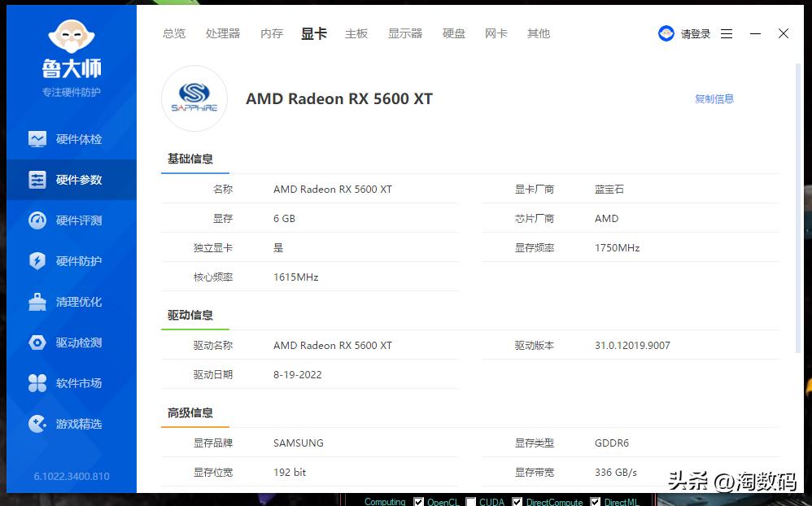The image size is (812, 506).
Task: Disable the OpenCL checkbox
Action: click(x=419, y=501)
